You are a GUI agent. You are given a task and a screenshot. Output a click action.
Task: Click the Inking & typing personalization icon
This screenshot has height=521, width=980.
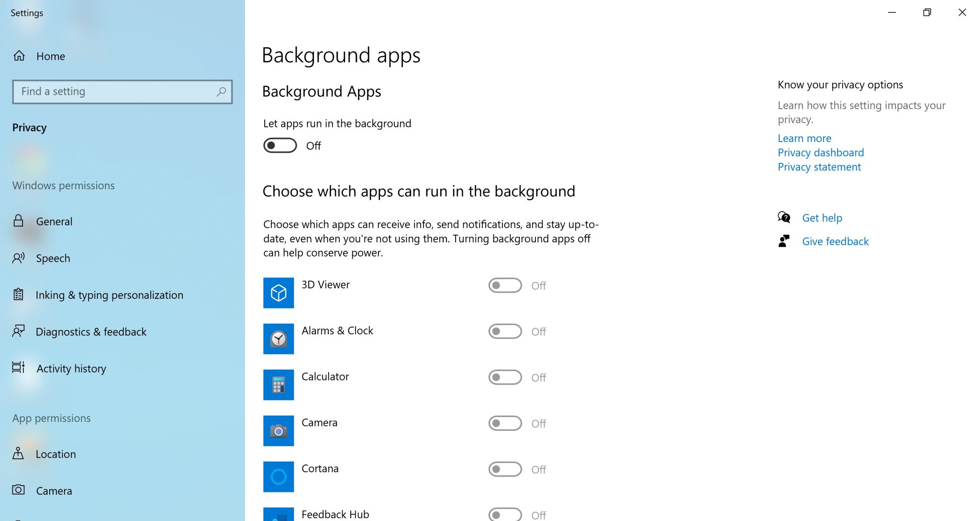click(x=19, y=294)
